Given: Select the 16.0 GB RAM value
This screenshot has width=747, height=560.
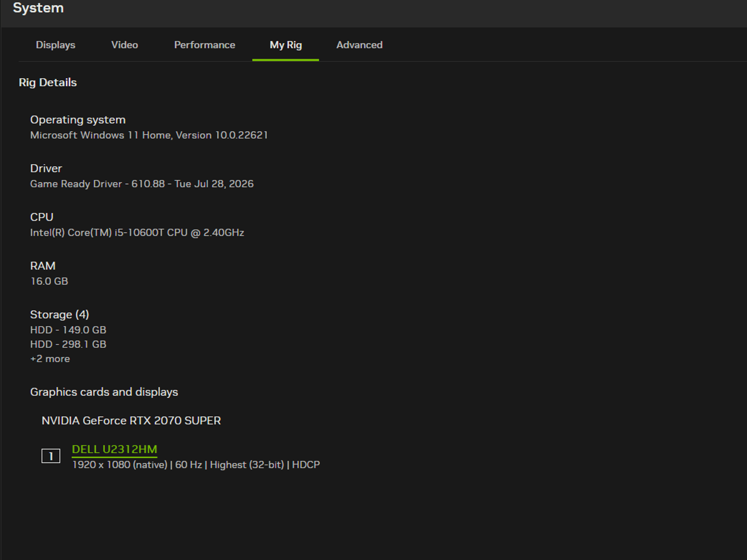Looking at the screenshot, I should pyautogui.click(x=49, y=281).
